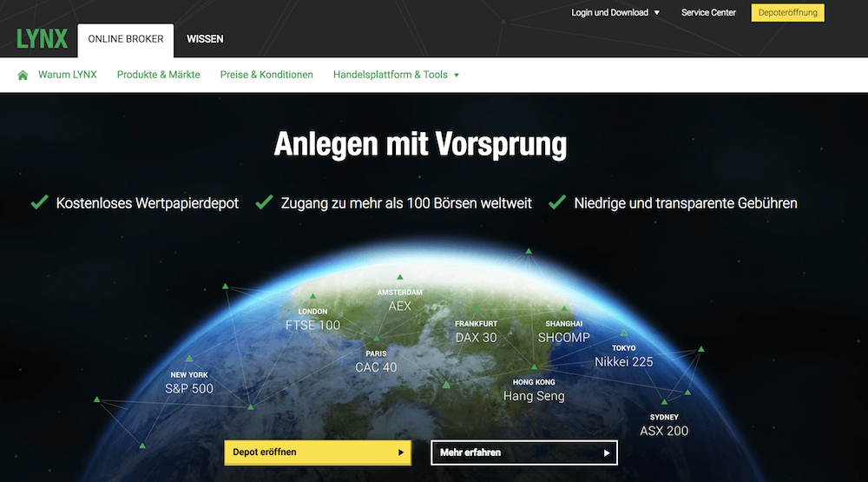Open the Warum LYNX page
Screen dimensions: 868x482
tap(68, 75)
